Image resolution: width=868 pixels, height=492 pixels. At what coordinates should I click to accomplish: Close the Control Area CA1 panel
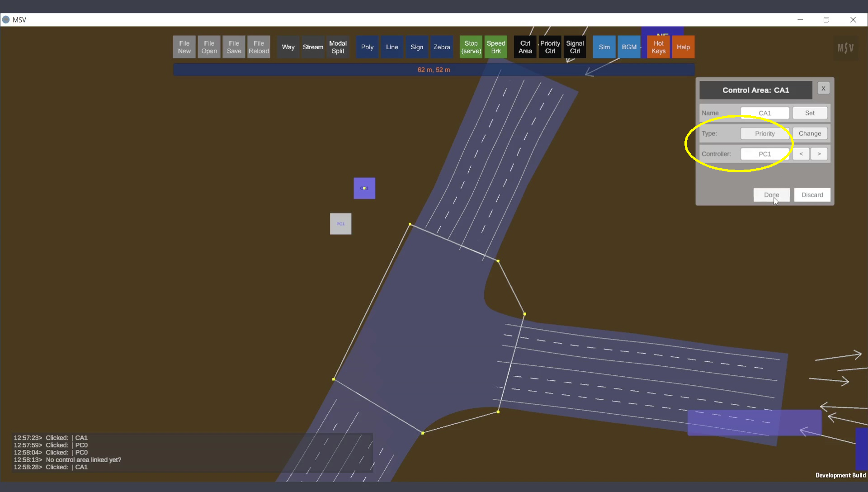[x=823, y=89]
